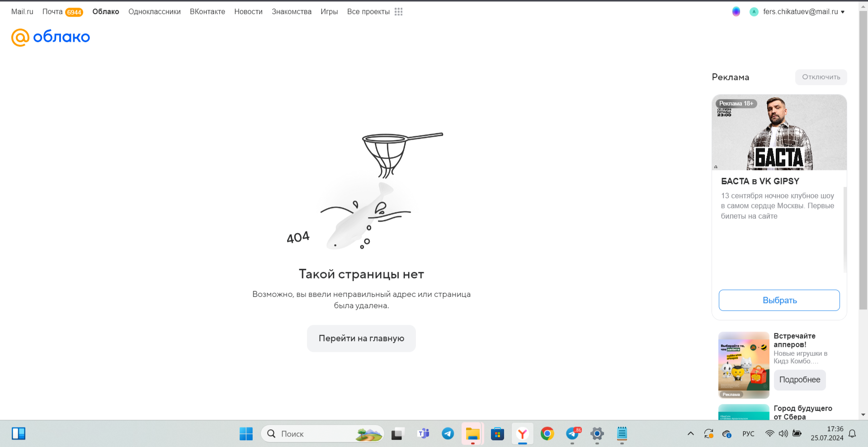Open Microsoft Store from the taskbar
Screen dimensions: 868x447
pyautogui.click(x=497, y=434)
